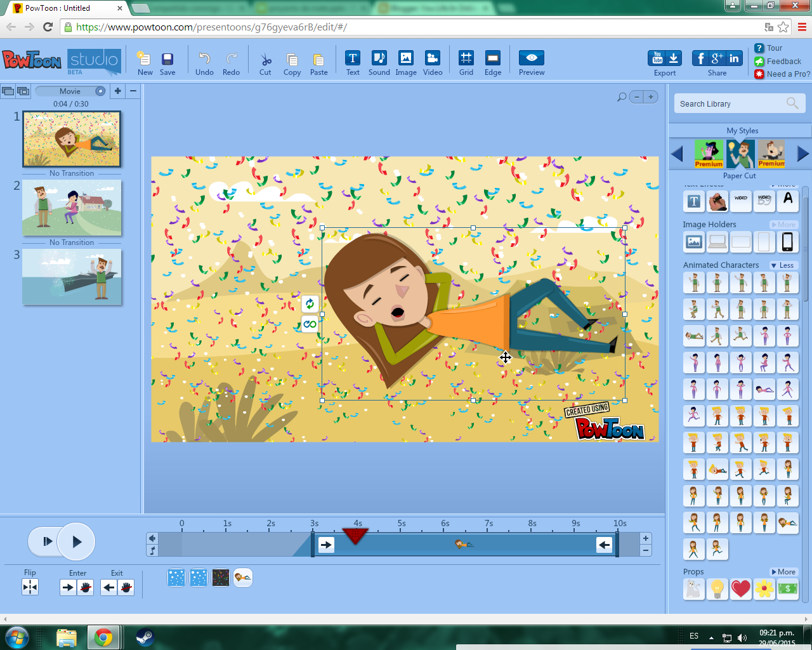The image size is (812, 650).
Task: Click the Cut scissors icon
Action: pyautogui.click(x=266, y=60)
